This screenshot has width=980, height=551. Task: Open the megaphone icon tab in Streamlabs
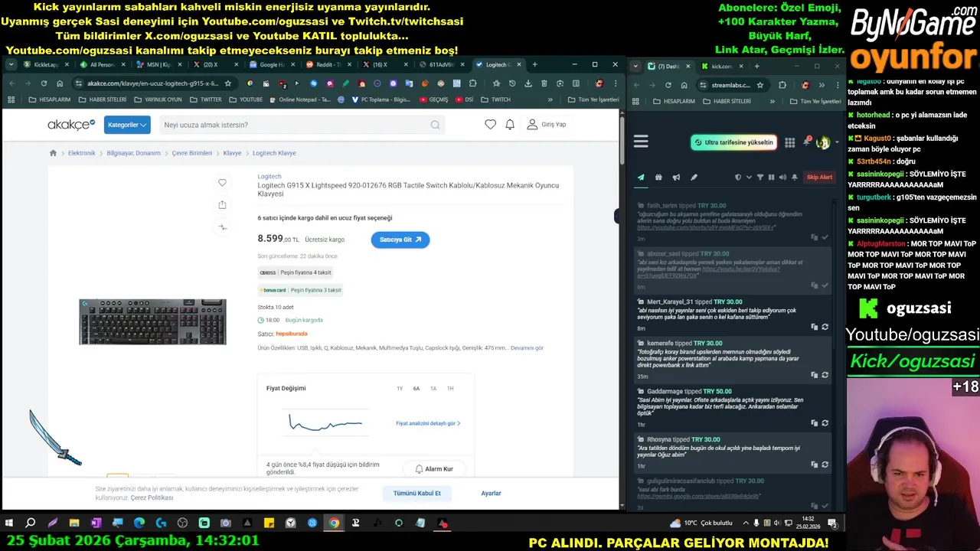point(676,178)
